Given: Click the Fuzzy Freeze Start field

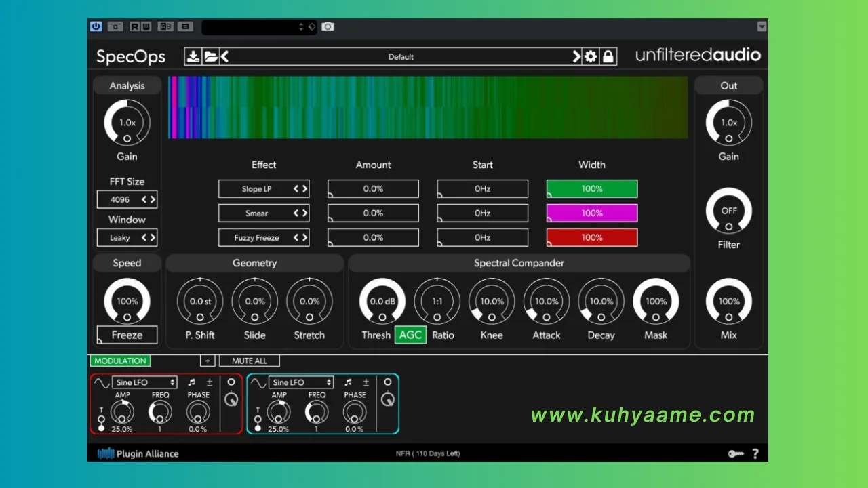Looking at the screenshot, I should 482,238.
